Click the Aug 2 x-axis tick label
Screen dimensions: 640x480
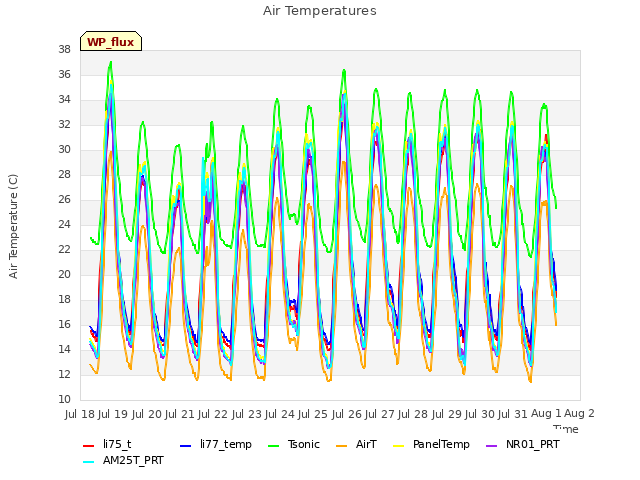(579, 413)
